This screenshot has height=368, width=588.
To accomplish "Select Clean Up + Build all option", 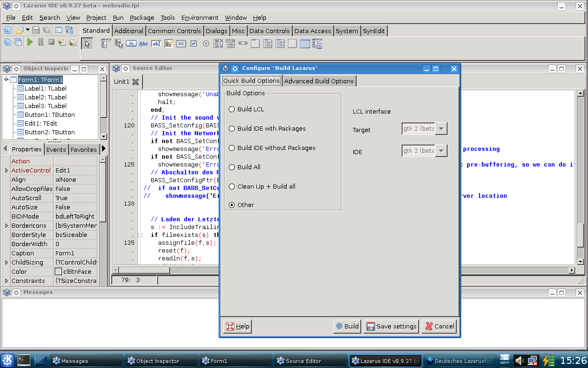I will (232, 187).
